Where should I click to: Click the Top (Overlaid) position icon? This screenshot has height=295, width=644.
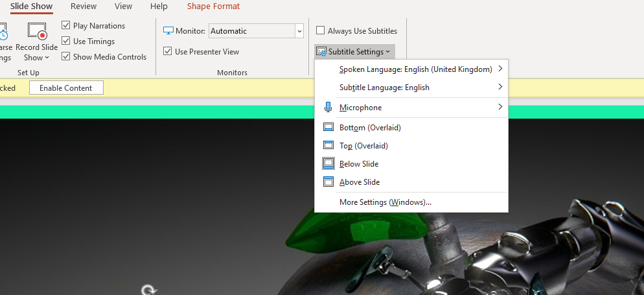point(328,145)
